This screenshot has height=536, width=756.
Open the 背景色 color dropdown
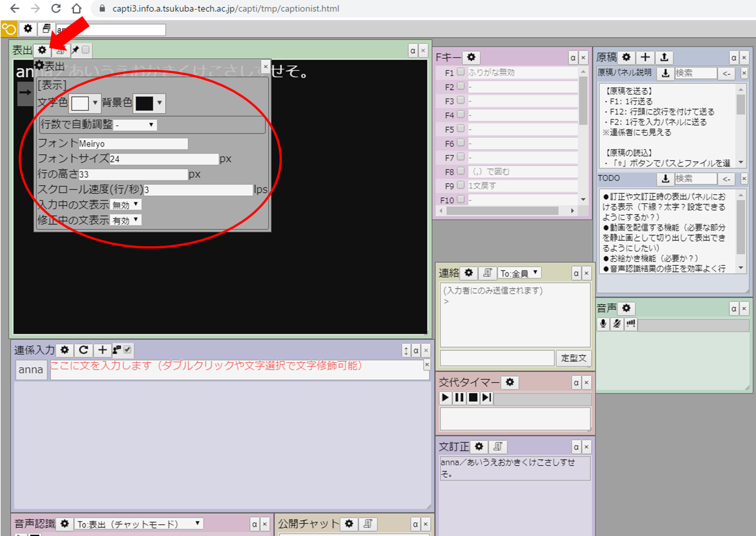tap(149, 103)
